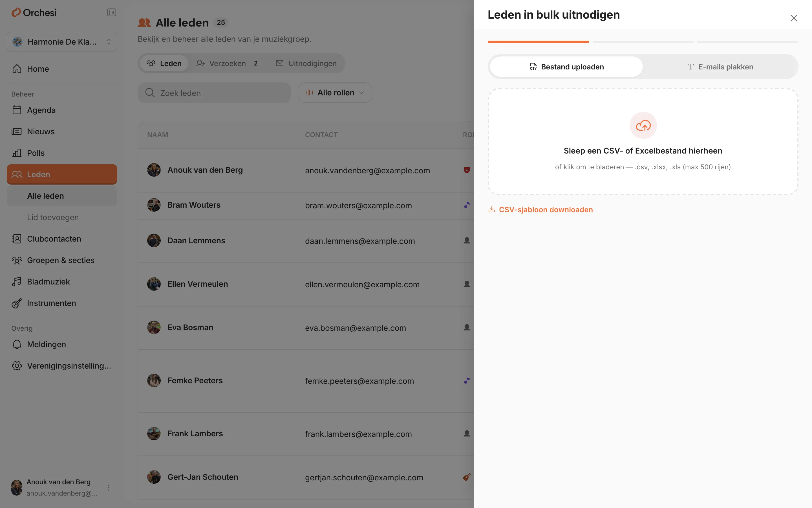This screenshot has height=508, width=812.
Task: Open Anouk van den Berg's member row
Action: pyautogui.click(x=306, y=170)
